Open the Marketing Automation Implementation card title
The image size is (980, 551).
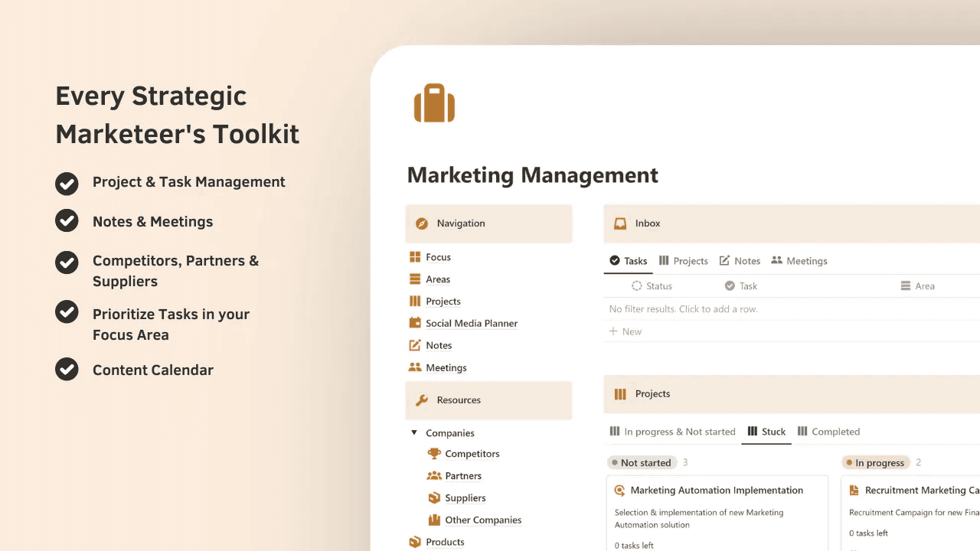click(717, 491)
